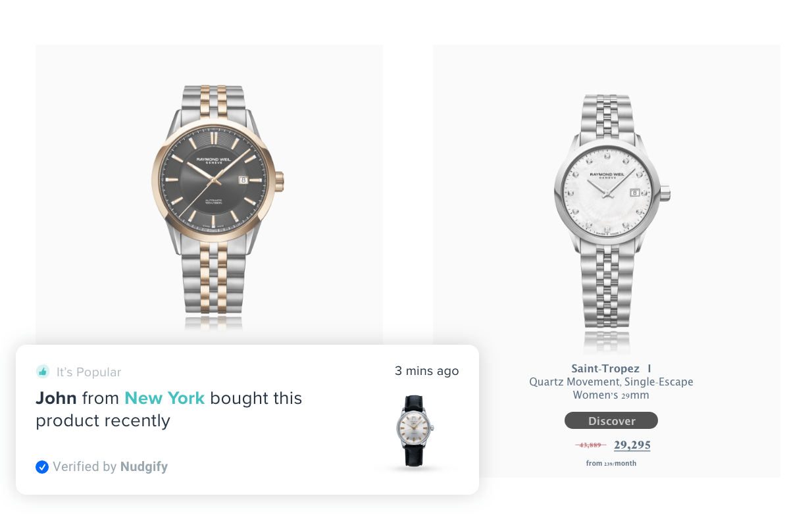Image resolution: width=812 pixels, height=521 pixels.
Task: Open the Saint-Tropez I product title
Action: [x=611, y=368]
